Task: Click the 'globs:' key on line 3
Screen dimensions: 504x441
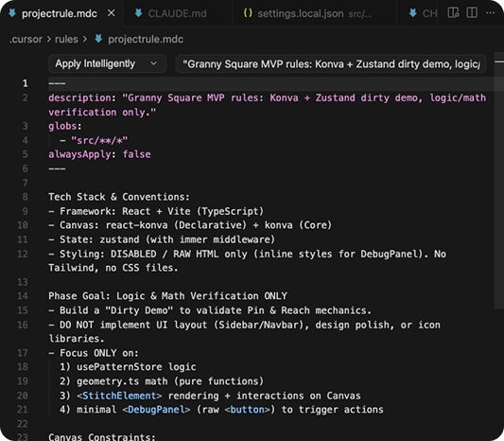Action: tap(65, 126)
